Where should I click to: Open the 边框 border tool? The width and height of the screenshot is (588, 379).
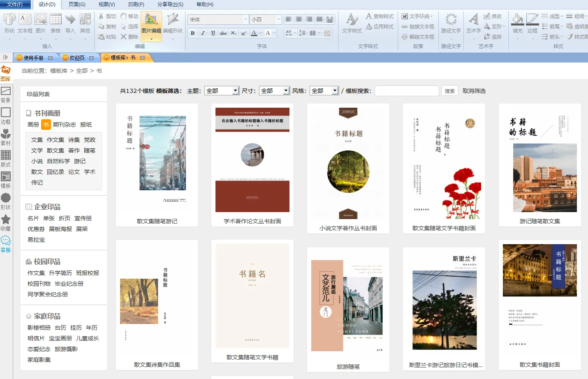[x=532, y=24]
